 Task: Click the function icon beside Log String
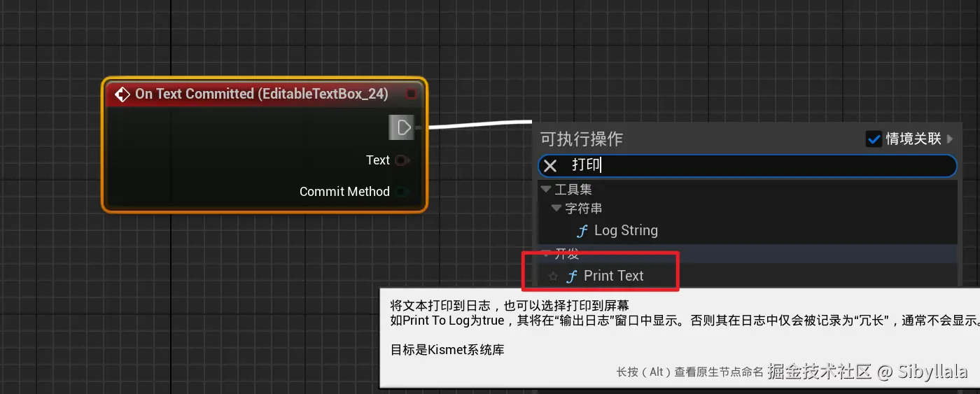point(582,230)
